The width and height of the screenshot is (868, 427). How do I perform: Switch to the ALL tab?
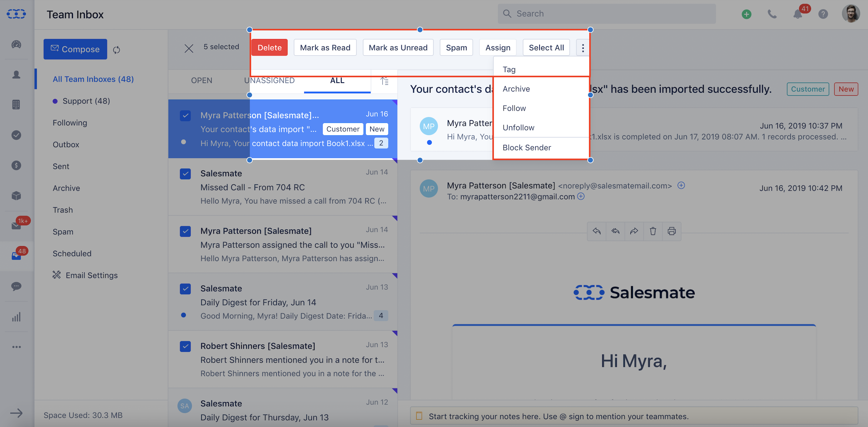[337, 80]
